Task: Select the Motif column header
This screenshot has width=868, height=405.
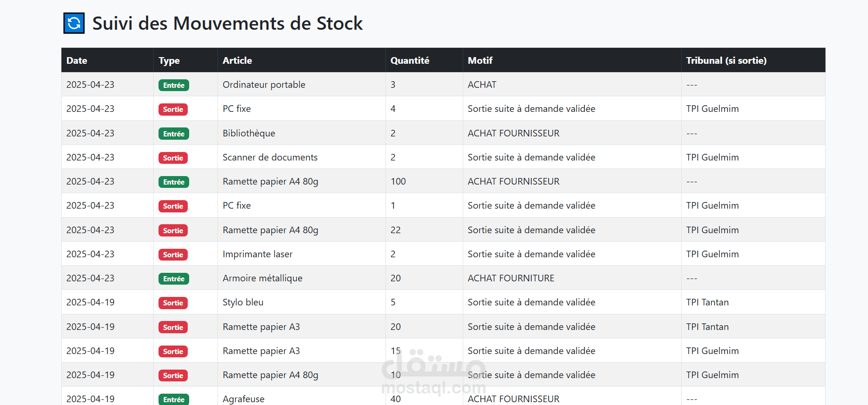Action: [480, 60]
